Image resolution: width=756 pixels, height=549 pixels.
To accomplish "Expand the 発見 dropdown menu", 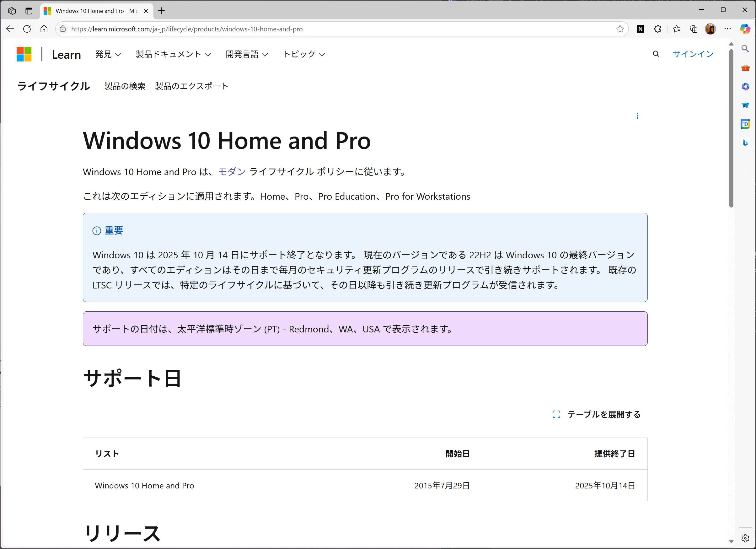I will 108,54.
